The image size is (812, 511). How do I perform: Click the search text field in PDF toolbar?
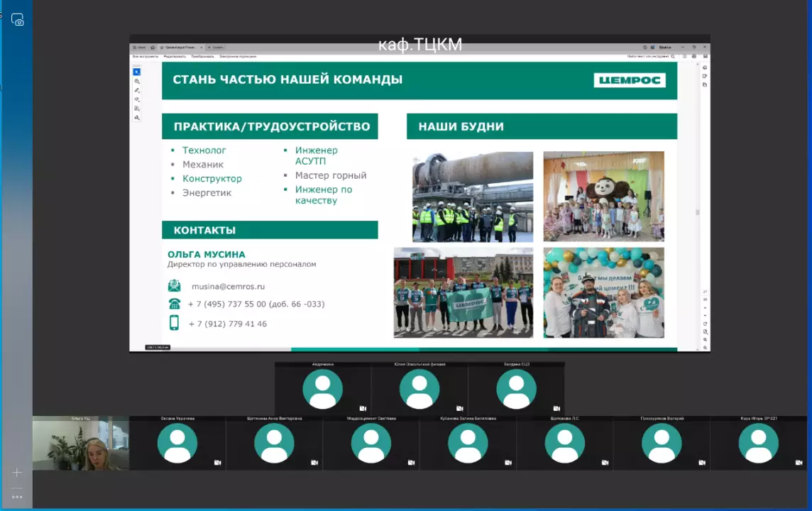click(x=647, y=56)
